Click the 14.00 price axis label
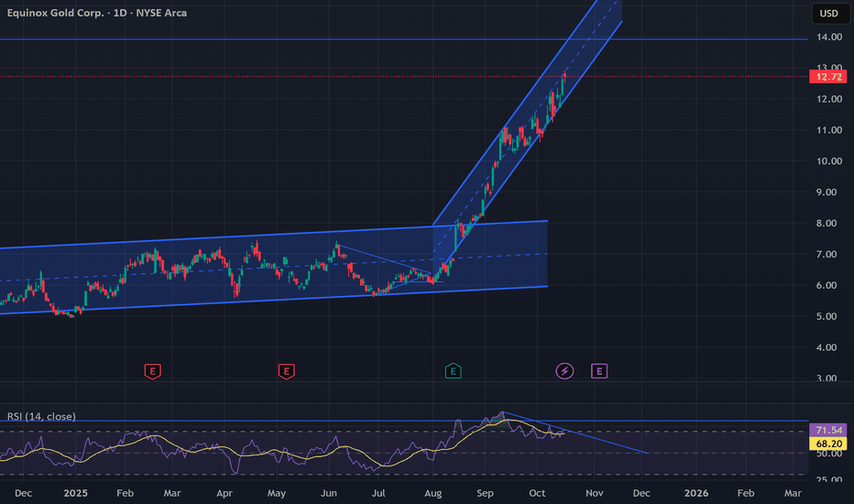Viewport: 854px width, 504px height. 829,37
